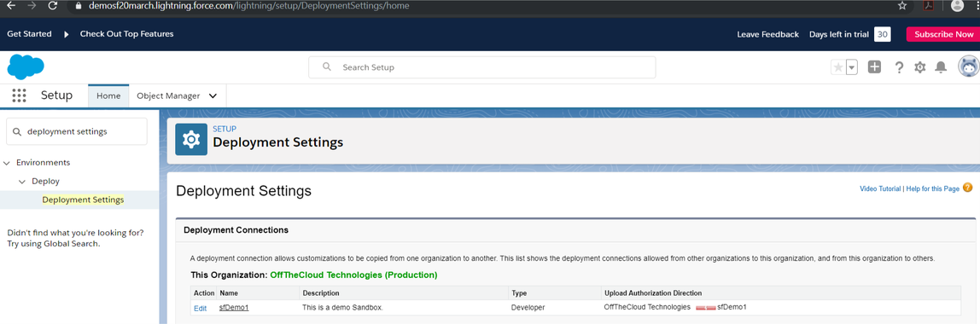Click Check Out Top Features

click(x=127, y=34)
